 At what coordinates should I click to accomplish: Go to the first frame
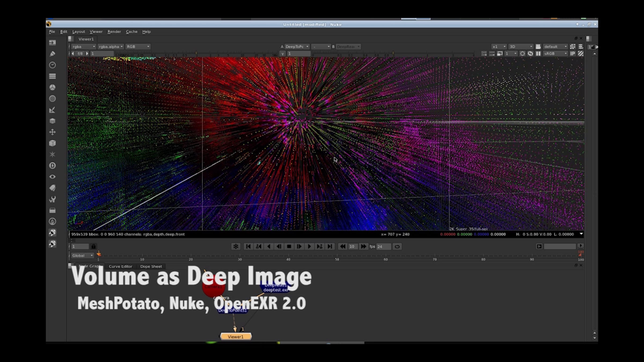(248, 246)
